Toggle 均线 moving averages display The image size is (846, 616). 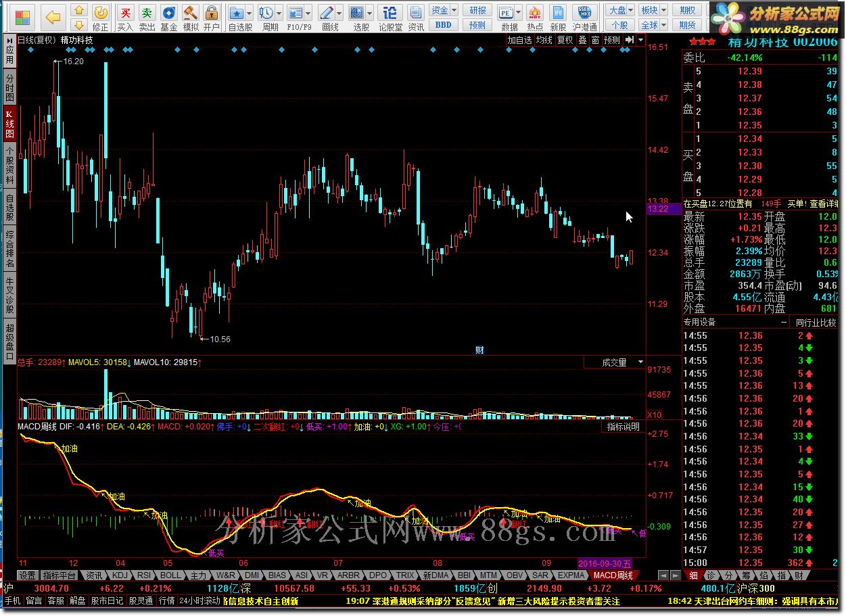coord(544,40)
